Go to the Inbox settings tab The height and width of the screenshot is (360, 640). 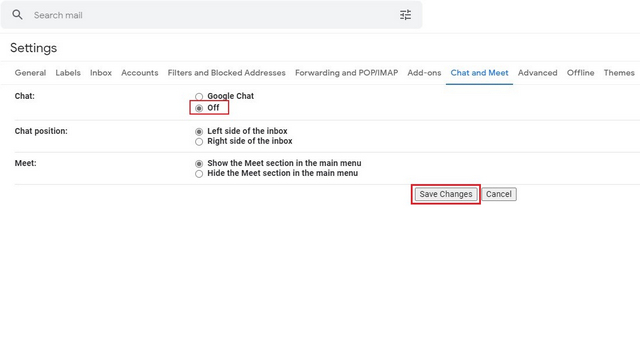click(101, 73)
